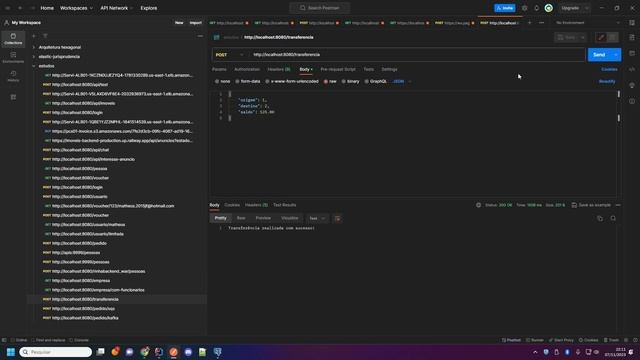Open the response three-dots more options
Image resolution: width=640 pixels, height=360 pixels.
click(618, 205)
